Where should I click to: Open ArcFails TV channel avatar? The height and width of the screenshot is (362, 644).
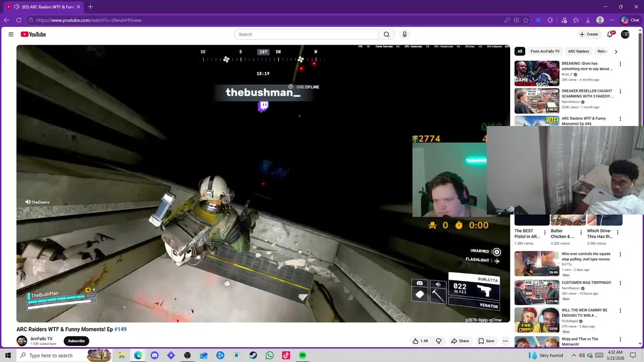(22, 341)
